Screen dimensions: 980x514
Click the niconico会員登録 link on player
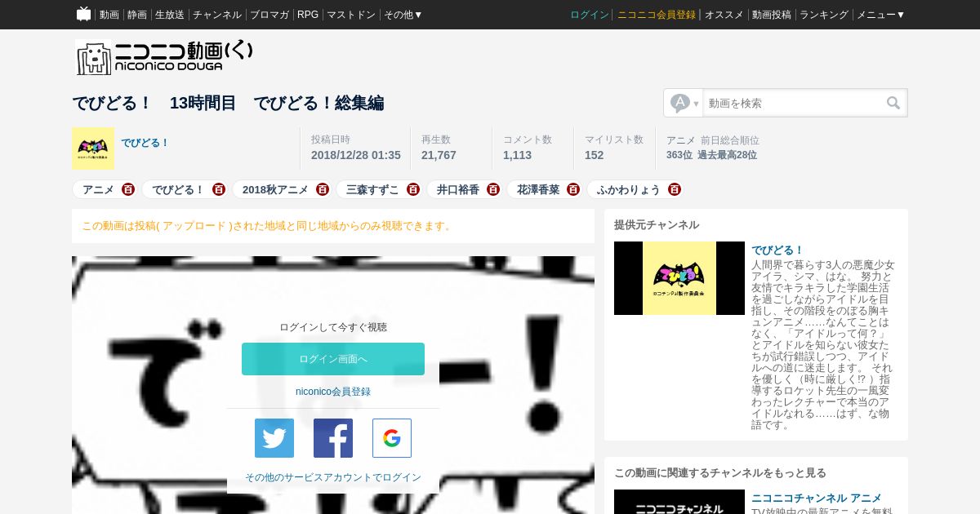(333, 392)
